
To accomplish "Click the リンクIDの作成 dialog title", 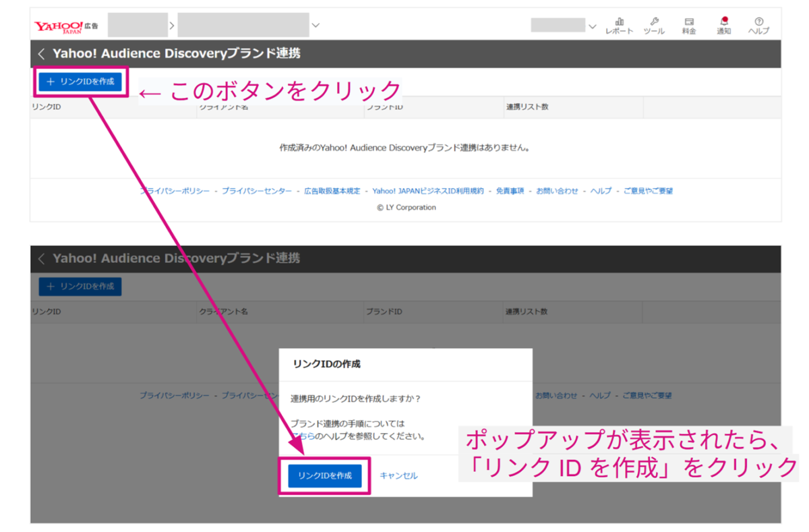I will pyautogui.click(x=327, y=364).
